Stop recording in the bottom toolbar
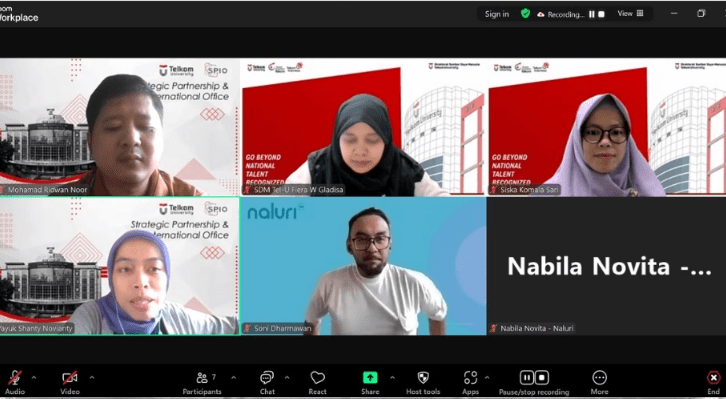Viewport: 726px width, 399px height. [542, 378]
